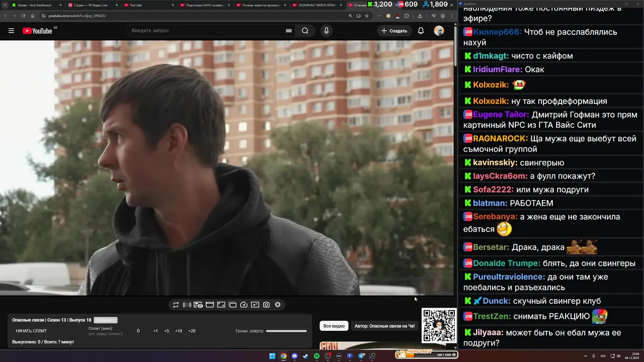The image size is (644, 362).
Task: Bookmark this page with the star icon
Action: coord(367,16)
